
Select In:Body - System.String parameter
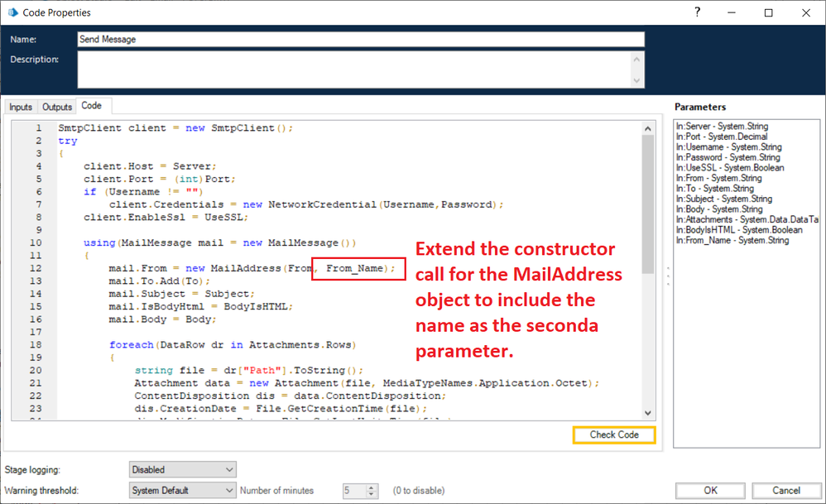tap(719, 209)
